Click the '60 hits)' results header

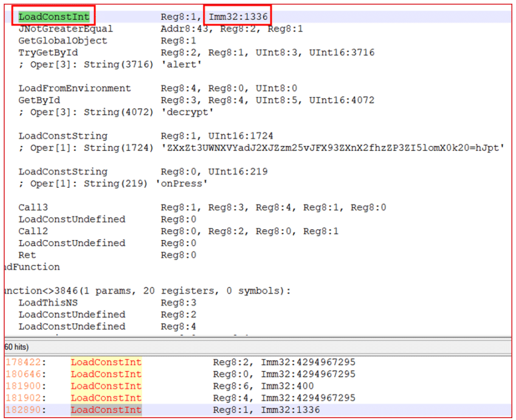click(16, 347)
